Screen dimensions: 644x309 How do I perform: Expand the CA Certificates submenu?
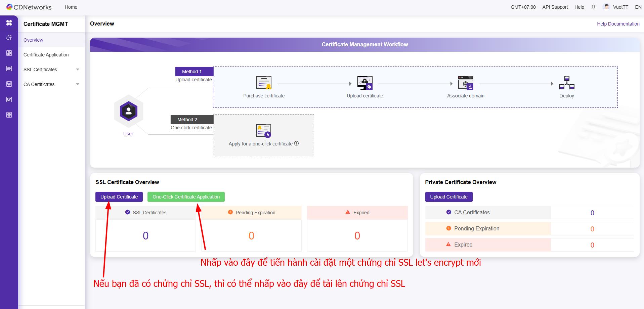(x=78, y=84)
